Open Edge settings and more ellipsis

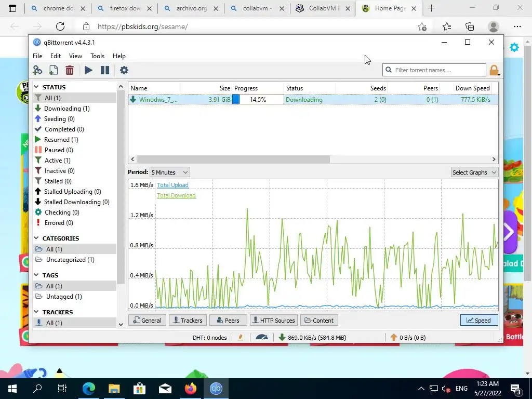(517, 26)
